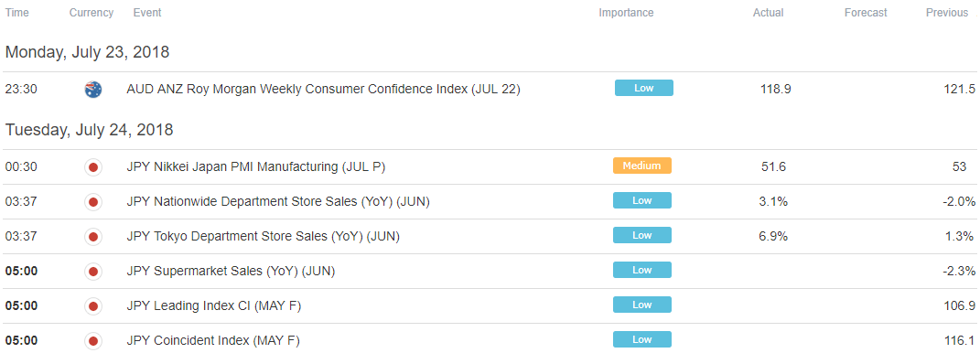The image size is (980, 353).
Task: Click the Actual column header
Action: click(768, 13)
